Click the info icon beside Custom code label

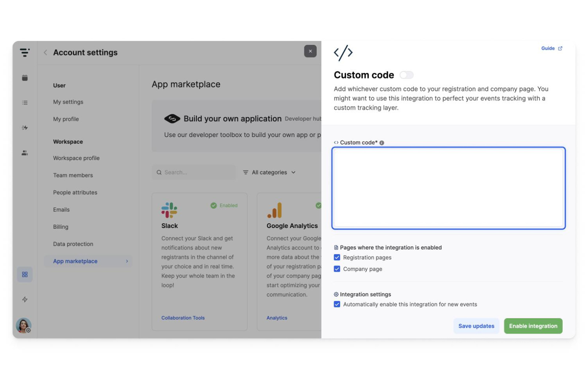point(381,142)
